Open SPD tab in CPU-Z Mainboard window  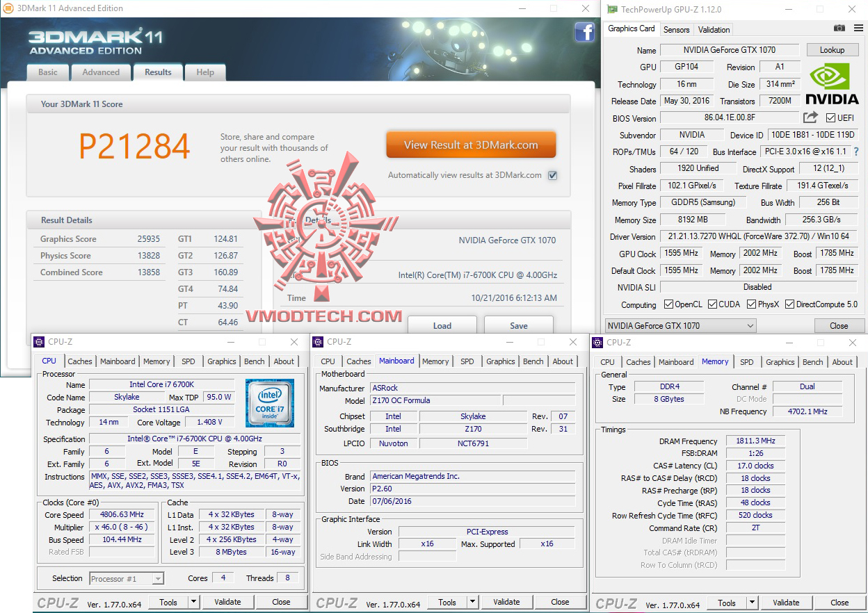click(467, 361)
